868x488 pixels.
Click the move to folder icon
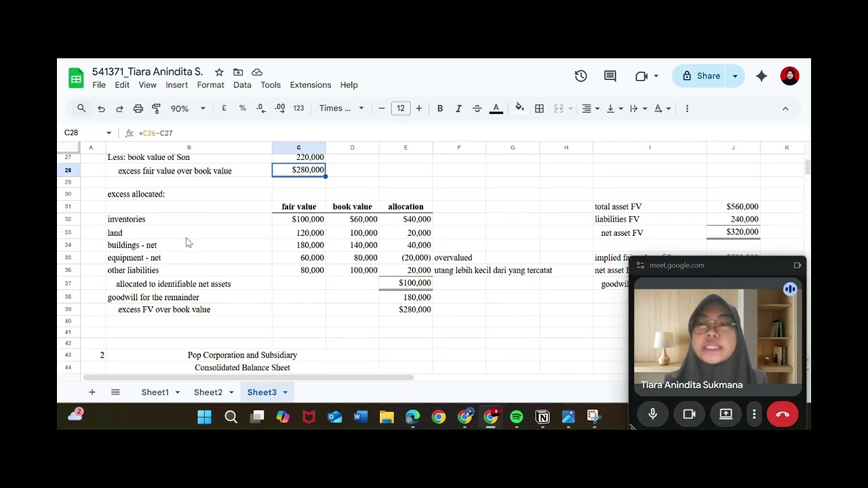pos(238,72)
